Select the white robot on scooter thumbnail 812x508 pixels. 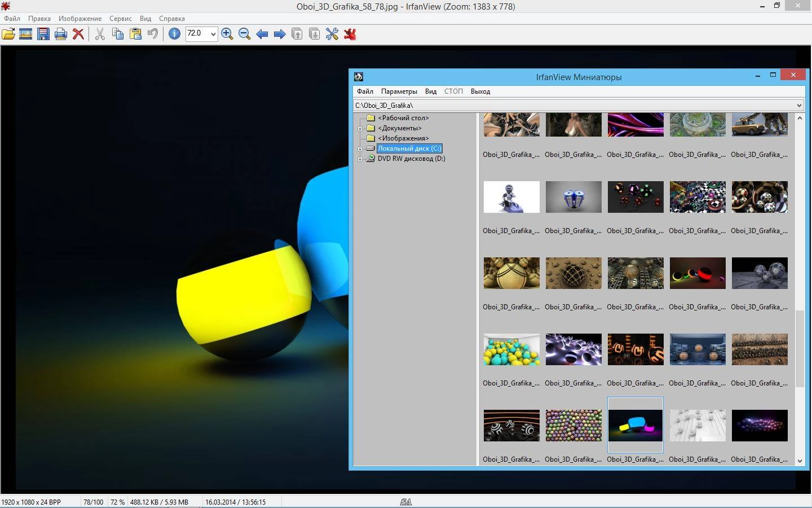(511, 197)
